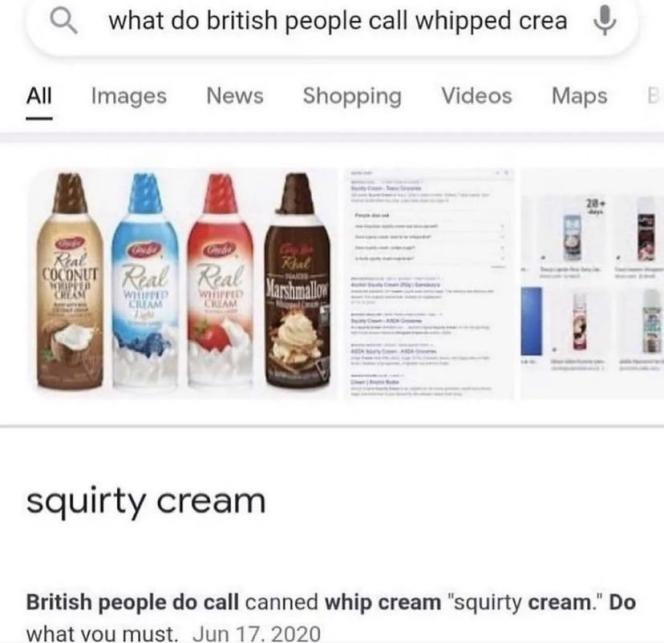The image size is (664, 643).
Task: Click the magnifying glass search icon
Action: pos(64,21)
